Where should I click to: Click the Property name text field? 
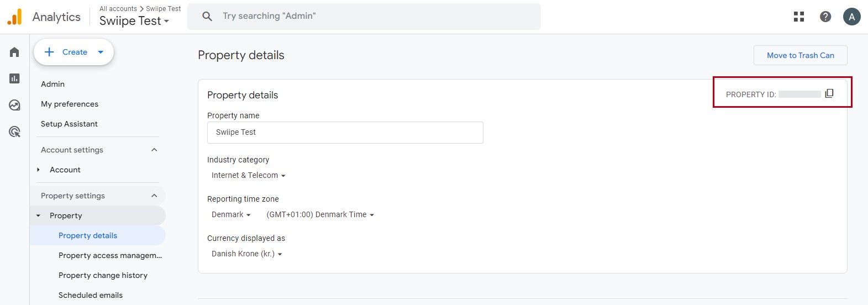pyautogui.click(x=345, y=133)
